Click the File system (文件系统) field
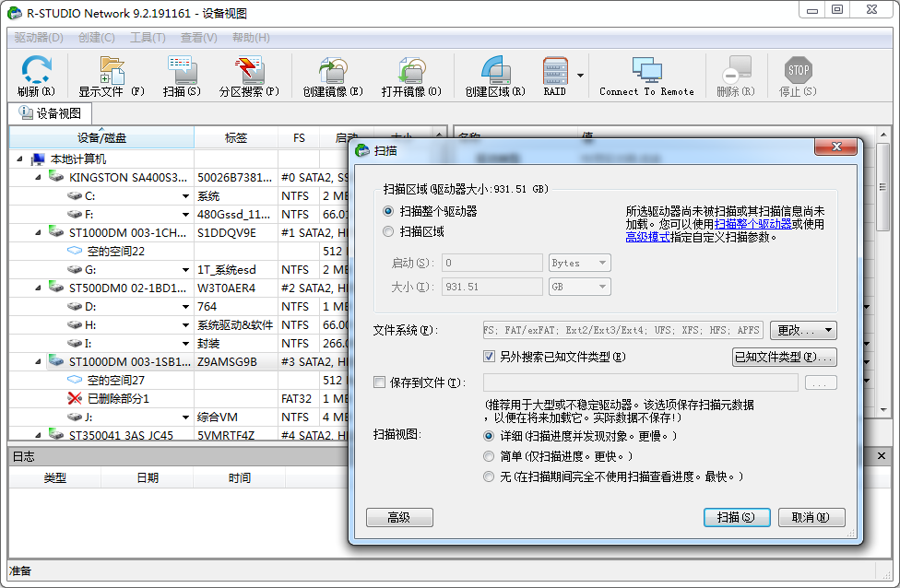Image resolution: width=900 pixels, height=588 pixels. (623, 331)
